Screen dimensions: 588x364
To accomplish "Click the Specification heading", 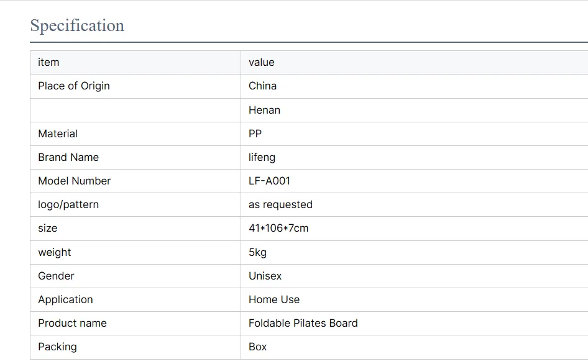I will coord(77,26).
